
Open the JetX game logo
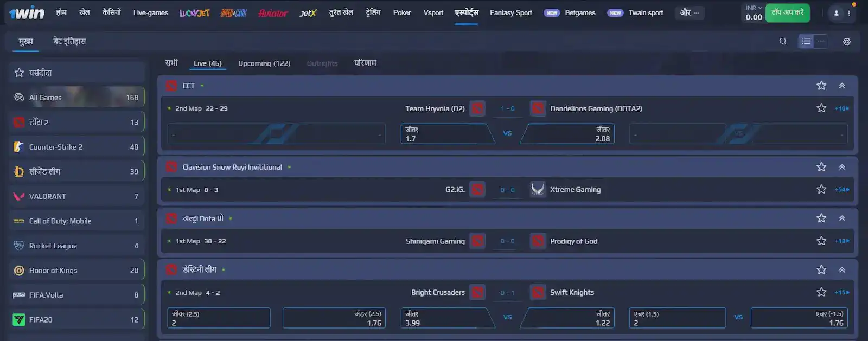[x=308, y=12]
